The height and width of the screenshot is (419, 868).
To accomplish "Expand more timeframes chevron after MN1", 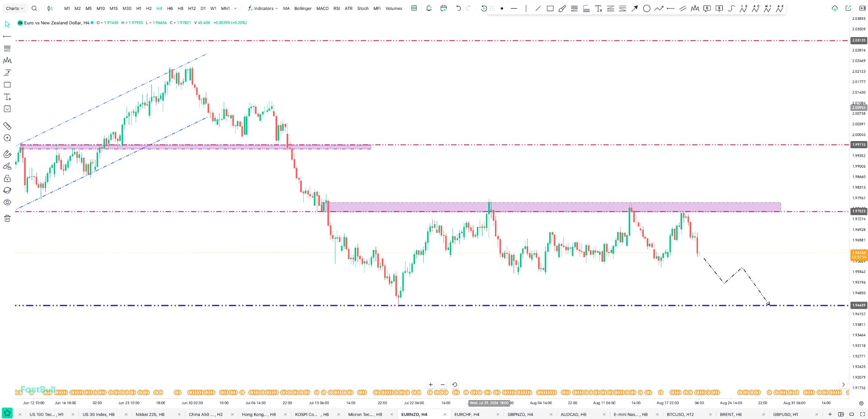I will [235, 8].
